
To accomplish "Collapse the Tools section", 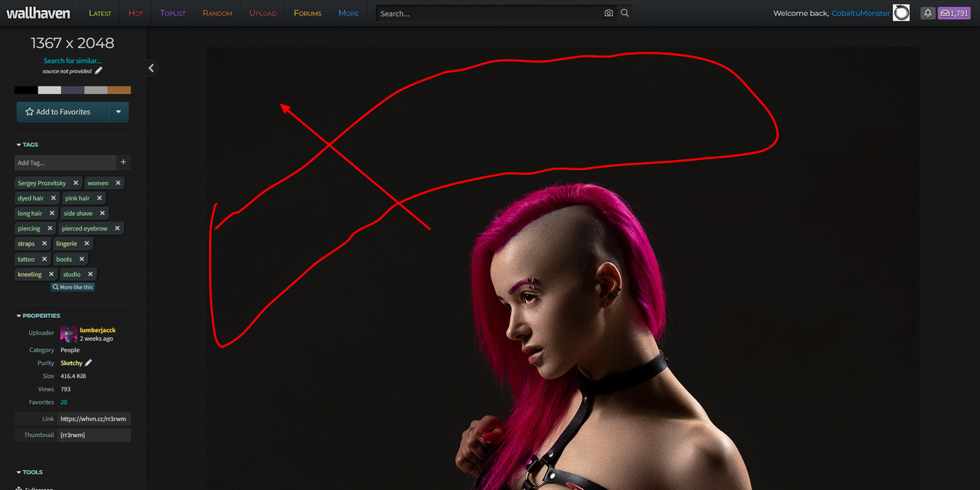I will (x=29, y=472).
